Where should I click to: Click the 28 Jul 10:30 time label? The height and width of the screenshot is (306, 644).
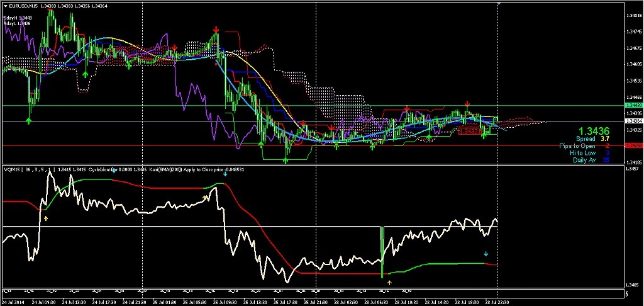click(407, 302)
